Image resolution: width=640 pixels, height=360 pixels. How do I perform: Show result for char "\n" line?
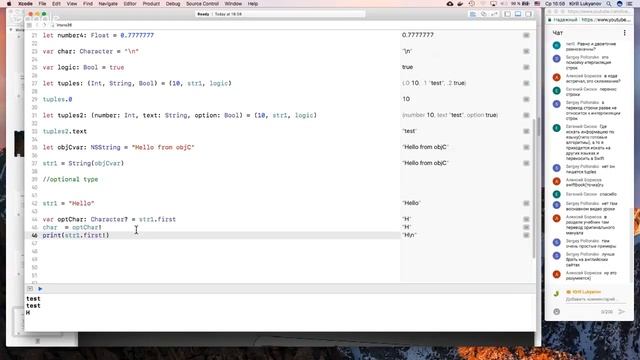(x=527, y=51)
